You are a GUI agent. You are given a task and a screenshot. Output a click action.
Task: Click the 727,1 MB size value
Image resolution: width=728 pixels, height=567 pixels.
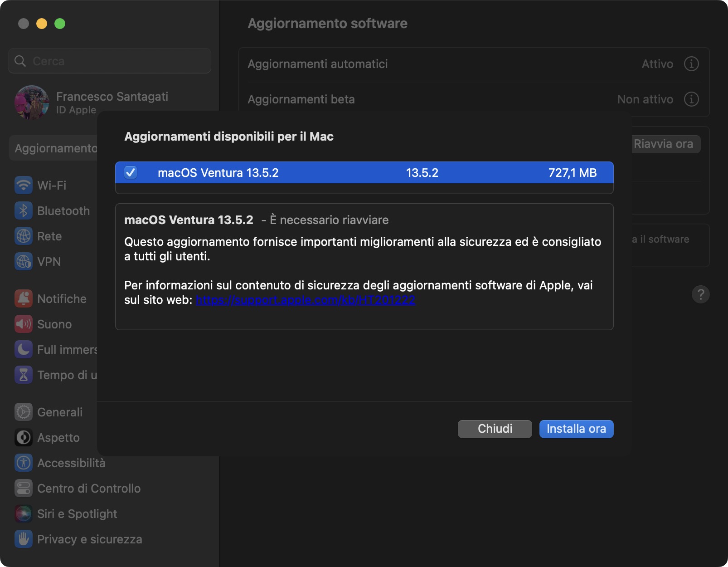[x=573, y=173]
